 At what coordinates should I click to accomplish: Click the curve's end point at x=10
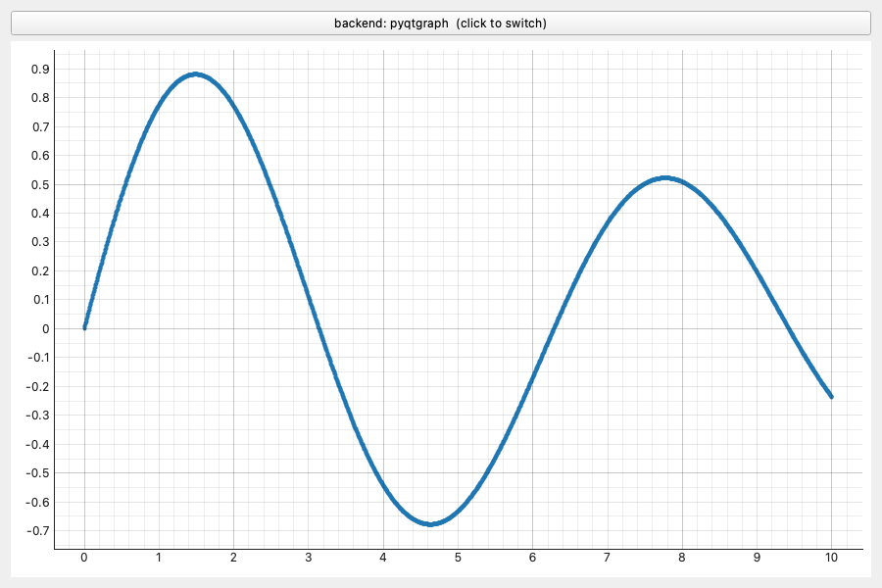point(831,397)
